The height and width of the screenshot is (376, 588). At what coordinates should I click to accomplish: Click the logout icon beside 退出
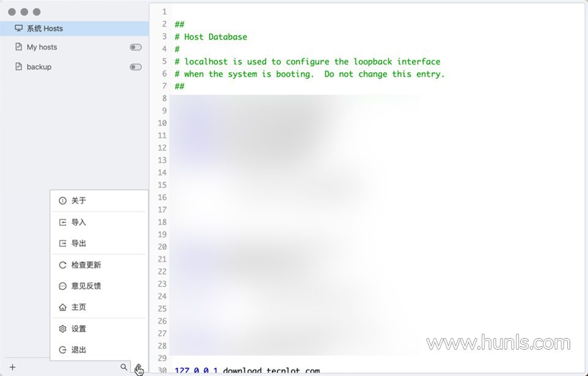pyautogui.click(x=62, y=350)
